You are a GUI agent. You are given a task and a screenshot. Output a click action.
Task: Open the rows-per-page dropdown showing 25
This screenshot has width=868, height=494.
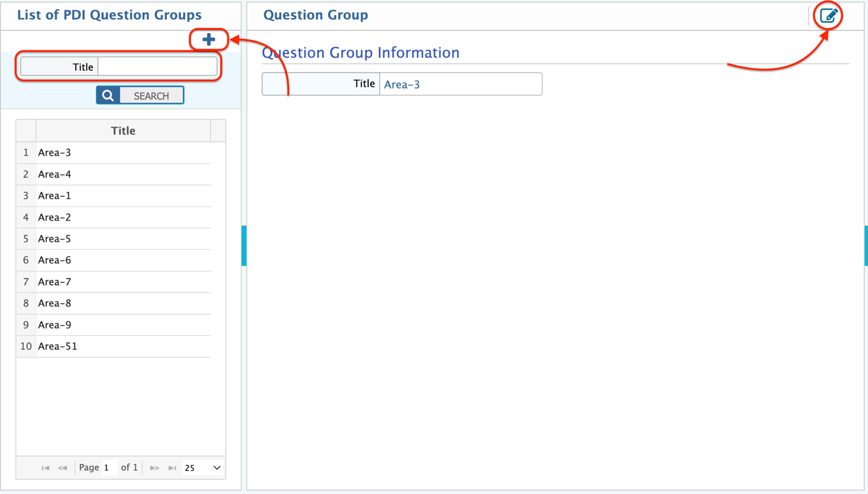tap(203, 468)
